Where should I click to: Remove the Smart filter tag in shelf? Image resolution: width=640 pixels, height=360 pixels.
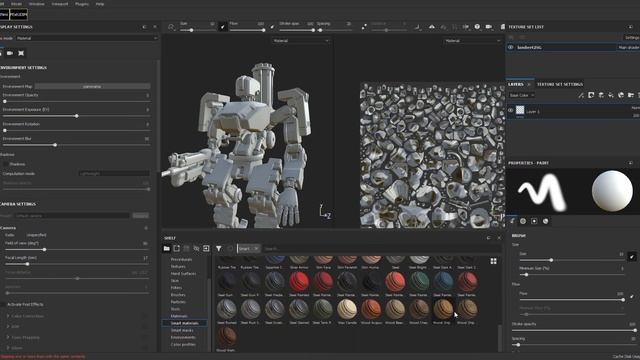(x=256, y=249)
